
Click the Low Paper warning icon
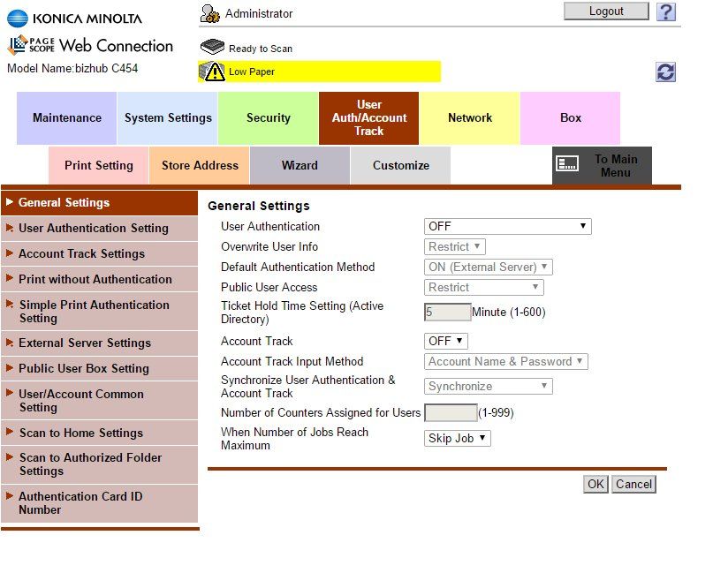pos(212,72)
